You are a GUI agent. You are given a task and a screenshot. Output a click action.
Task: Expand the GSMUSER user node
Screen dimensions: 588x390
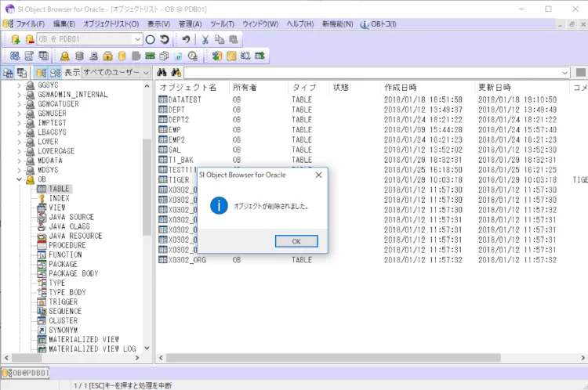tap(19, 114)
